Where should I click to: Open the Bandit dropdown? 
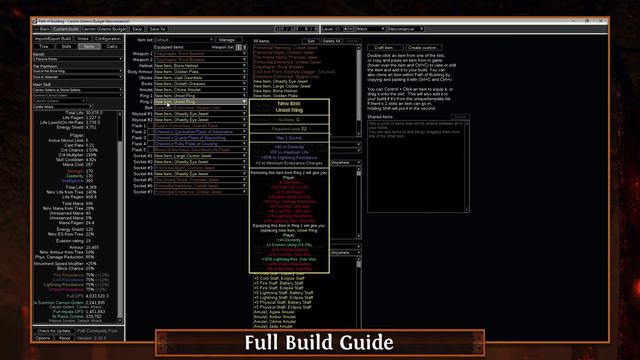tap(78, 59)
